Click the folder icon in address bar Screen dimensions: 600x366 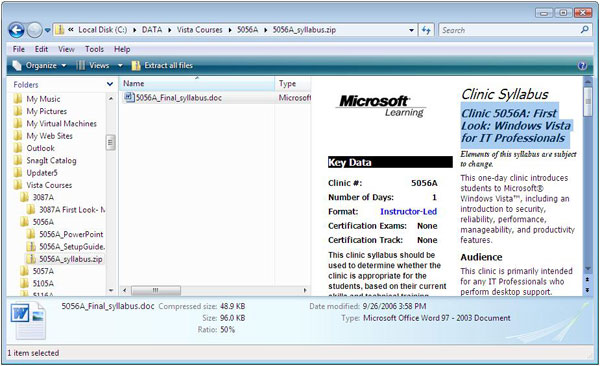59,30
